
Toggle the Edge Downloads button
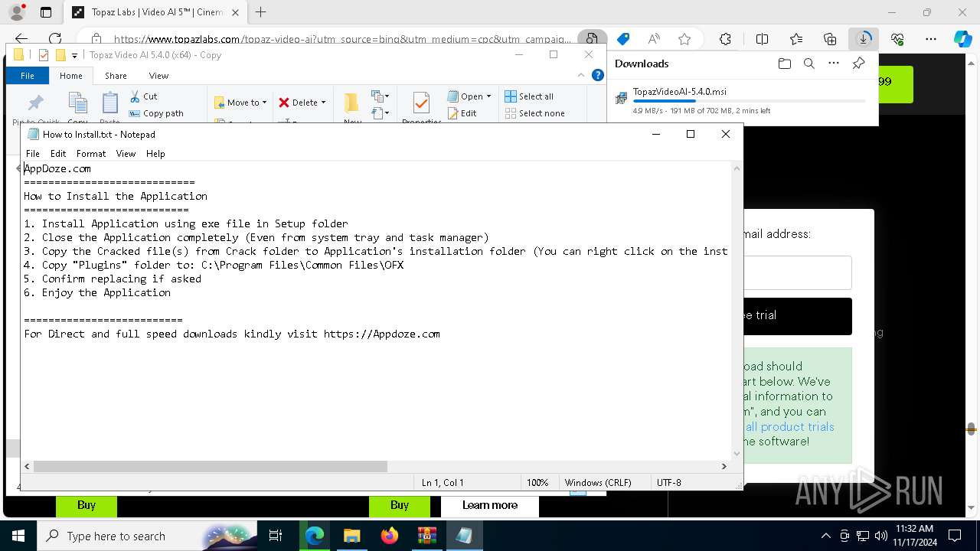click(864, 39)
